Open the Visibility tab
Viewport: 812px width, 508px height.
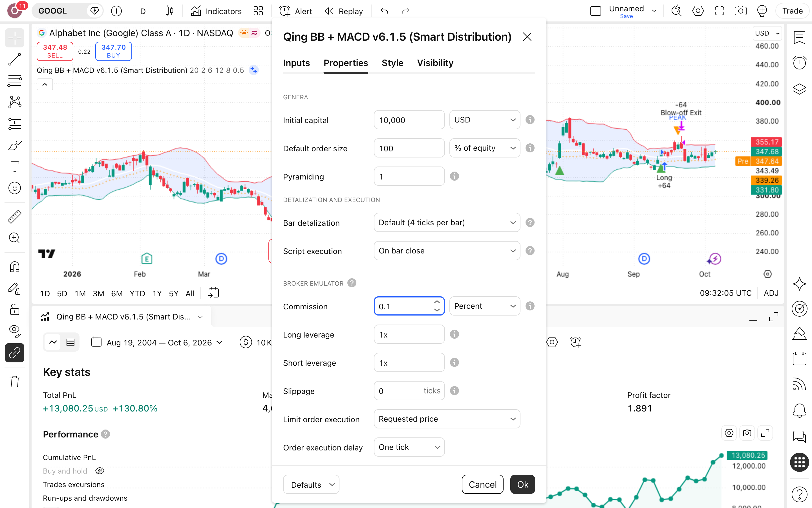tap(435, 63)
